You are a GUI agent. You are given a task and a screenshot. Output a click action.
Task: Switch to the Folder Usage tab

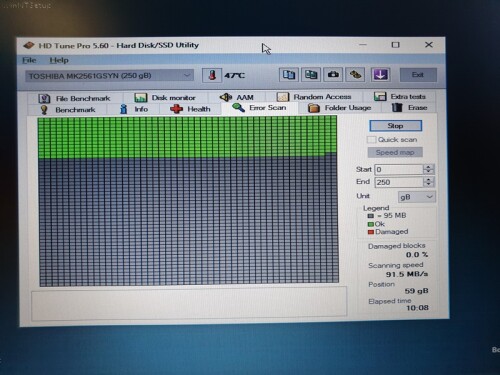tap(340, 108)
